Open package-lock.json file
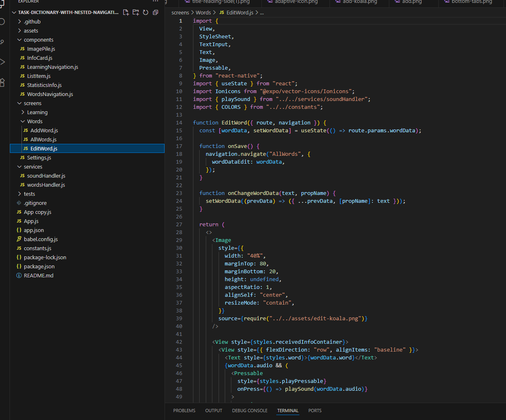This screenshot has width=506, height=420. [x=45, y=258]
